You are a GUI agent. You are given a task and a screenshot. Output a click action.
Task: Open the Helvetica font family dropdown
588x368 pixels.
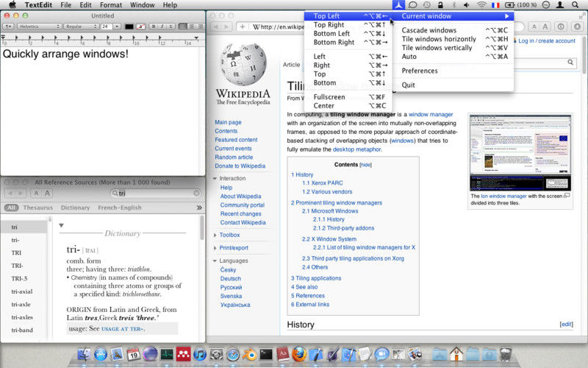[39, 26]
